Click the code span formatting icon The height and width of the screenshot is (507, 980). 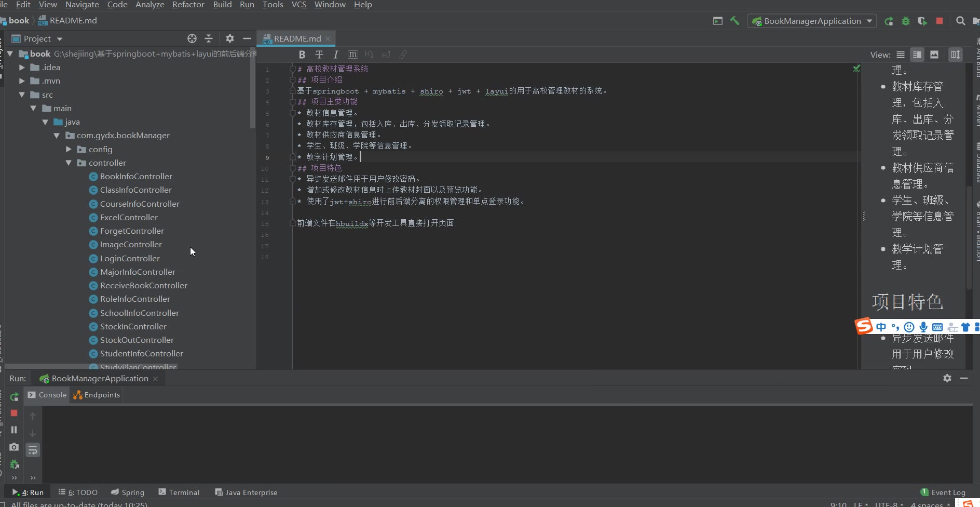pos(353,55)
